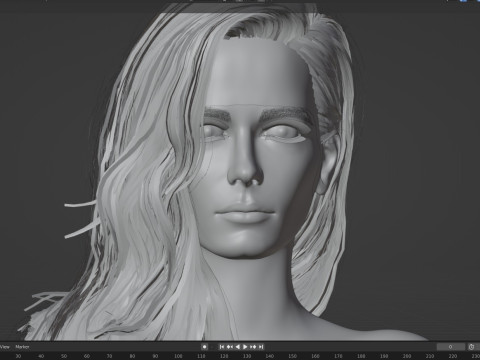Play the animation in reverse
Viewport: 480px width, 360px height.
pyautogui.click(x=238, y=347)
